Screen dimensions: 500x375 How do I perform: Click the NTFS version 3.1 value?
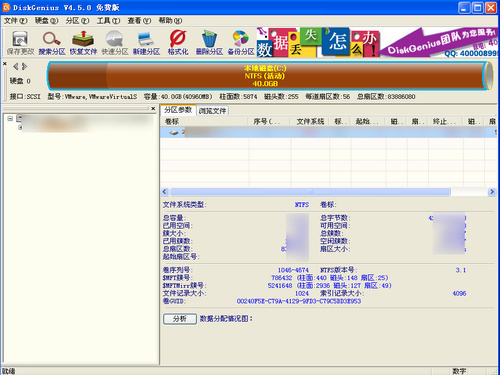(461, 270)
